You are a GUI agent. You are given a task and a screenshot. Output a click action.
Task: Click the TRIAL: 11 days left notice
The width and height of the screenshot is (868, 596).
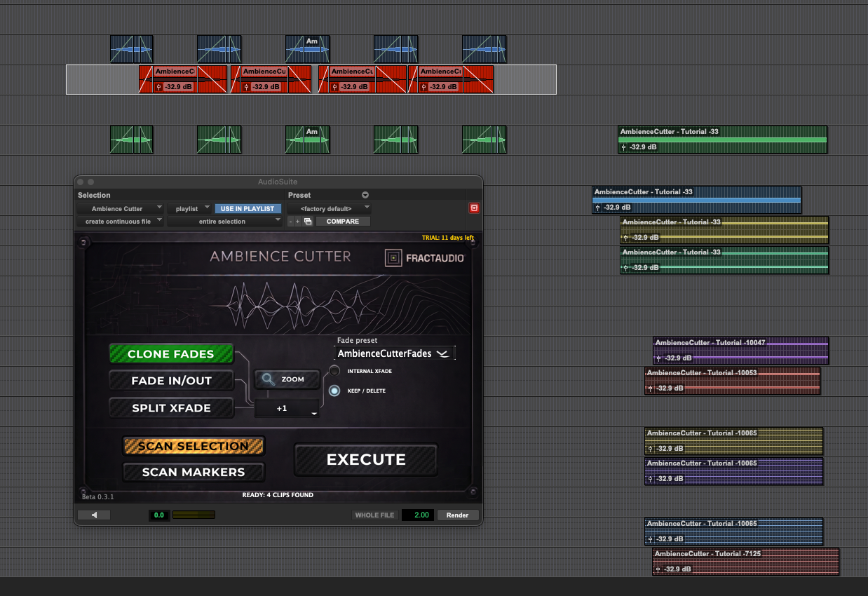click(448, 238)
